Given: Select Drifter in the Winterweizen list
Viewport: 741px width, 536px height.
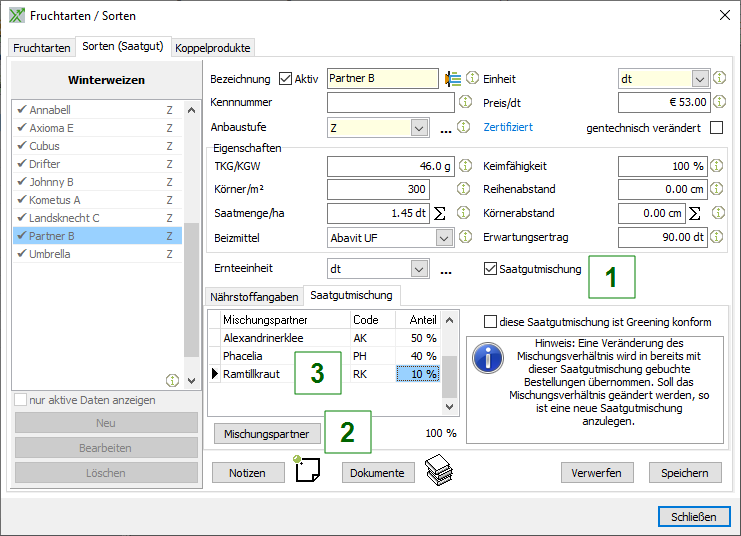Looking at the screenshot, I should coord(45,164).
